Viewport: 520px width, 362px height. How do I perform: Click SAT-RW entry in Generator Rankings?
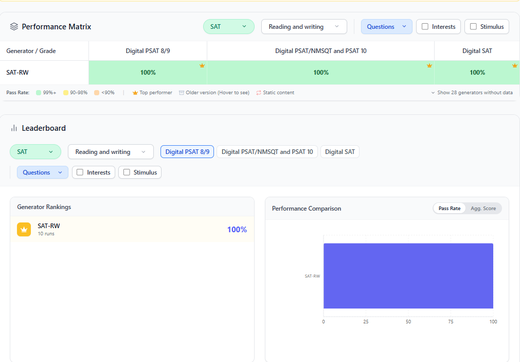pos(132,229)
